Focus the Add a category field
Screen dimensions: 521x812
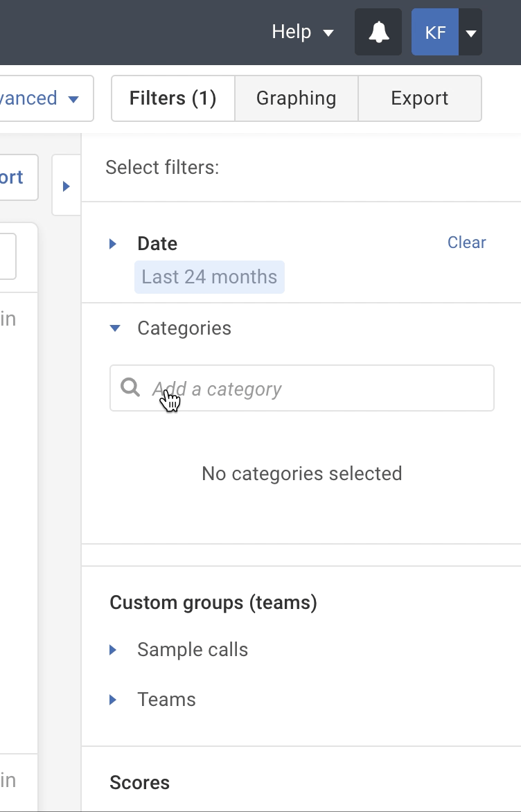click(312, 389)
